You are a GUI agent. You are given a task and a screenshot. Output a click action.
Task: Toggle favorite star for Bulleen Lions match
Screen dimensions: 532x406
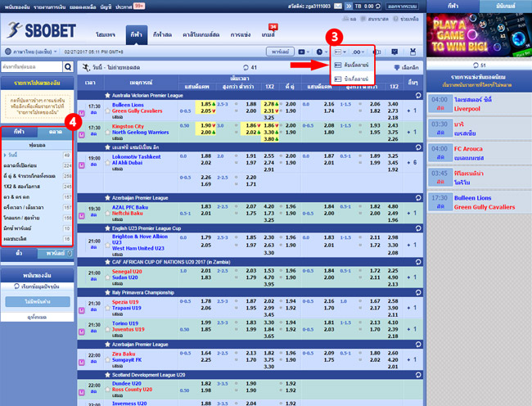tap(107, 111)
